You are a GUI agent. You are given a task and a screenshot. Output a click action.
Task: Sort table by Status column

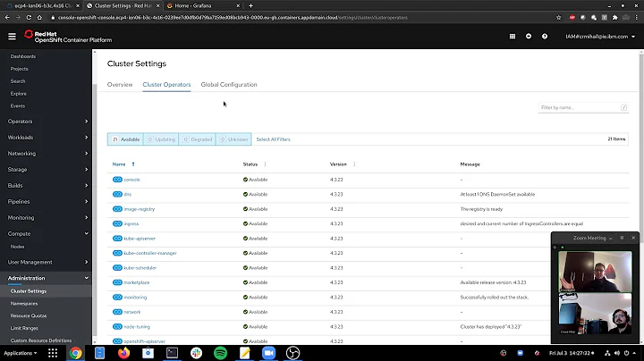[x=250, y=164]
